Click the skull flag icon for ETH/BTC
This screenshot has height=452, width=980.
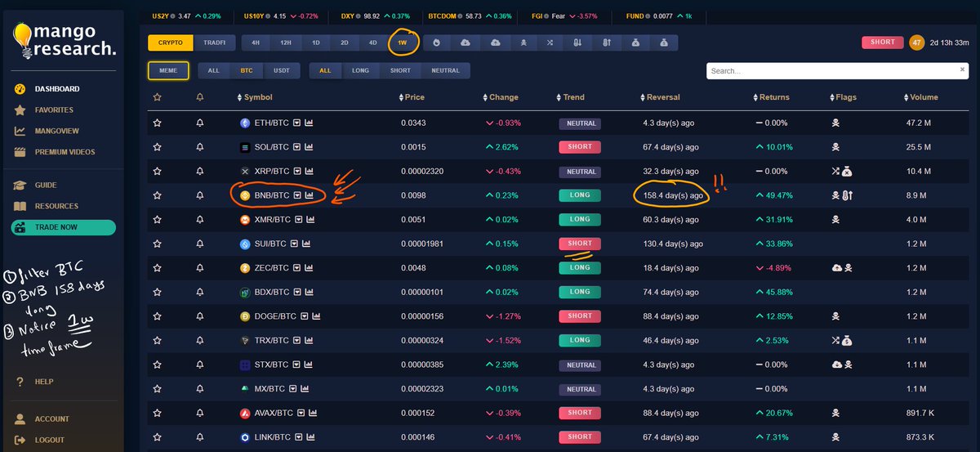click(835, 123)
